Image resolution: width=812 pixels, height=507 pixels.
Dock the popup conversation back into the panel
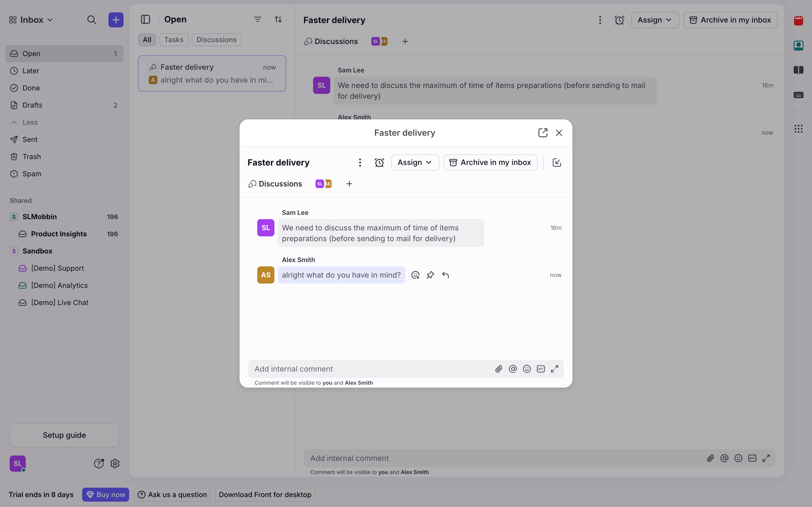[557, 163]
